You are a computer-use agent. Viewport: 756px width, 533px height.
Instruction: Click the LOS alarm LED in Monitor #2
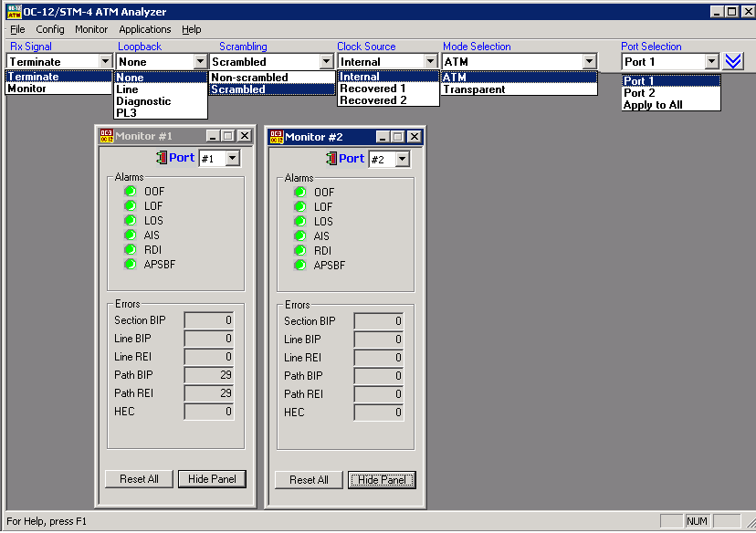[299, 221]
